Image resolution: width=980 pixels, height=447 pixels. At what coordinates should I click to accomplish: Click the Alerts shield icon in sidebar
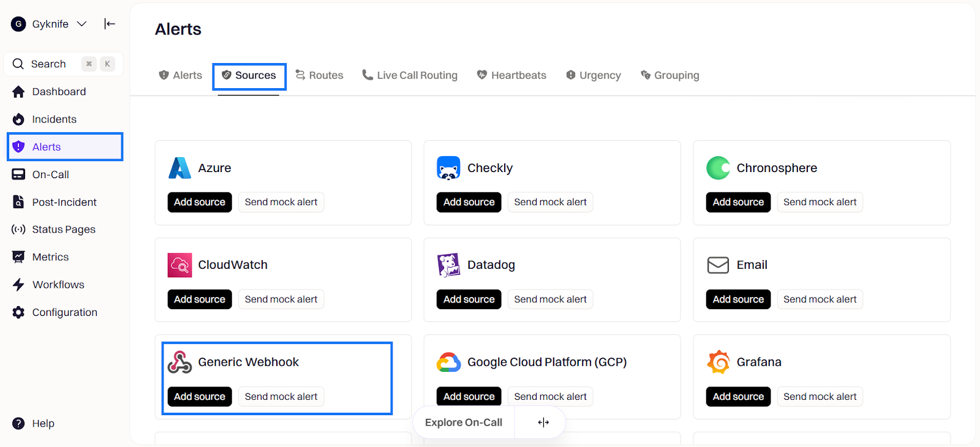pos(18,147)
